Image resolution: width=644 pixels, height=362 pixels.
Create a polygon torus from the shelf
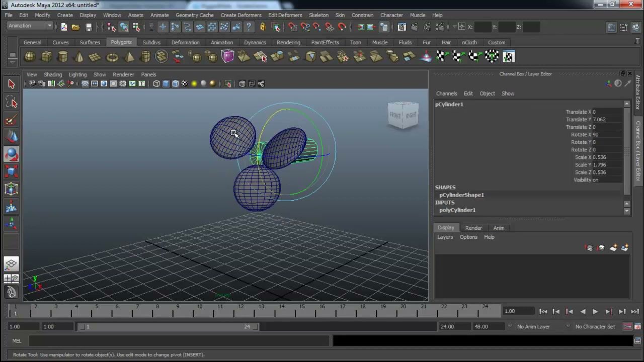pyautogui.click(x=112, y=57)
